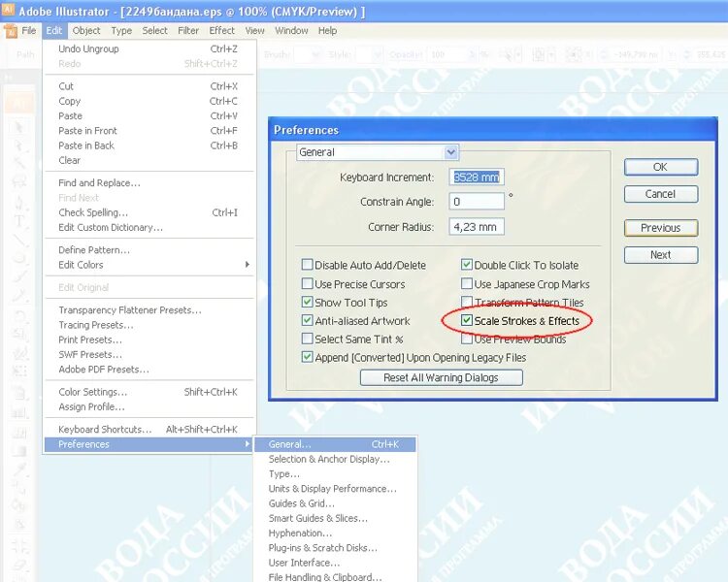728x582 pixels.
Task: Open the Window menu
Action: pyautogui.click(x=291, y=31)
